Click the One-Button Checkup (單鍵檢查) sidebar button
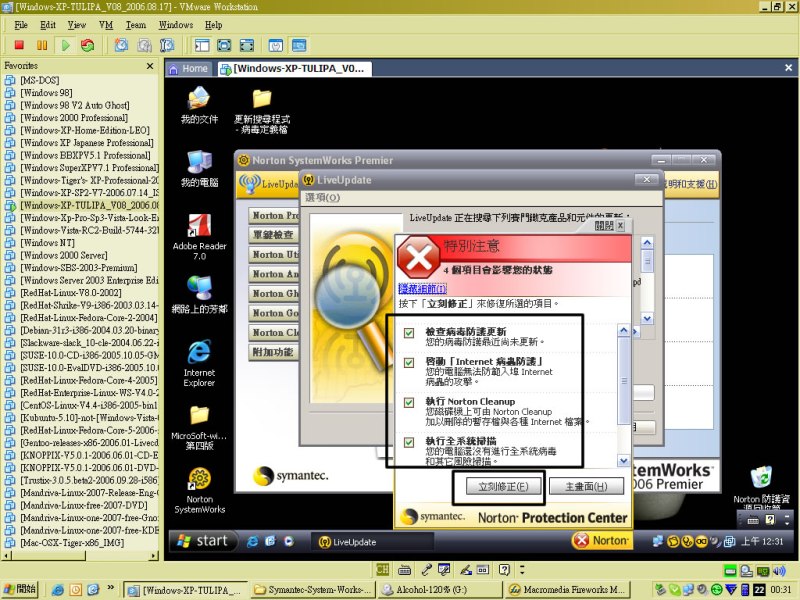Image resolution: width=800 pixels, height=600 pixels. pos(274,235)
